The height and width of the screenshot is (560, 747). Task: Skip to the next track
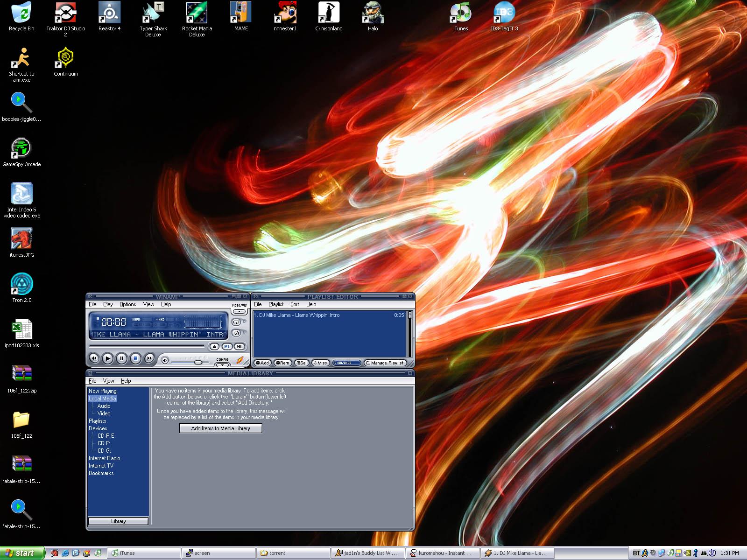(x=149, y=358)
